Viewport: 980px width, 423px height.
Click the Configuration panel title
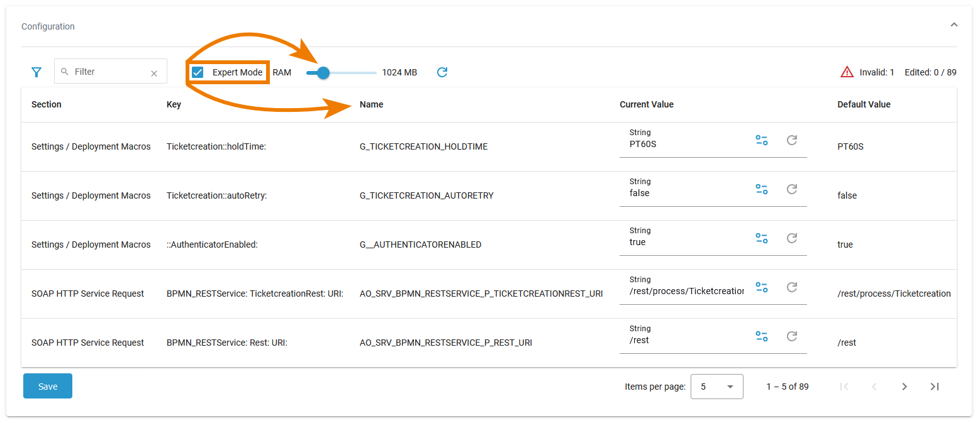(48, 26)
